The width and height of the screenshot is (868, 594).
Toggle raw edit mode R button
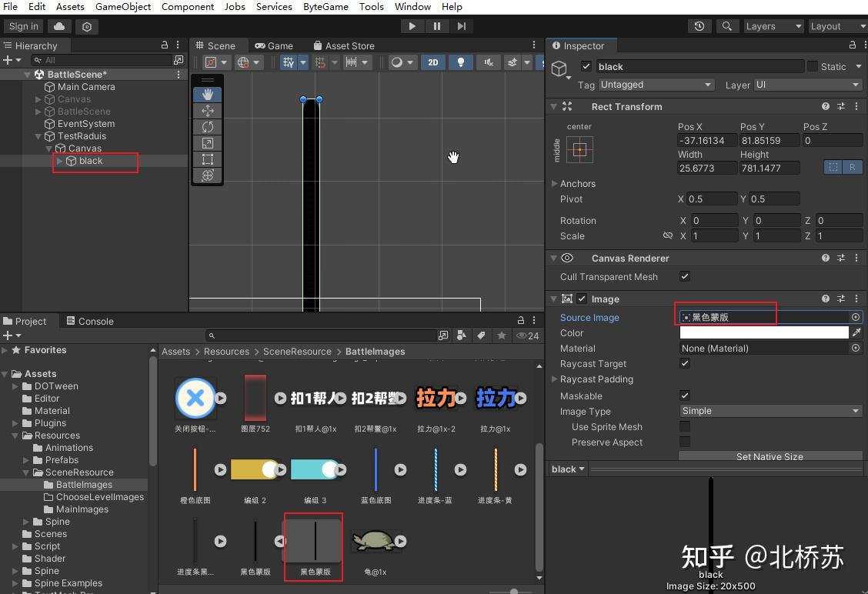point(853,167)
